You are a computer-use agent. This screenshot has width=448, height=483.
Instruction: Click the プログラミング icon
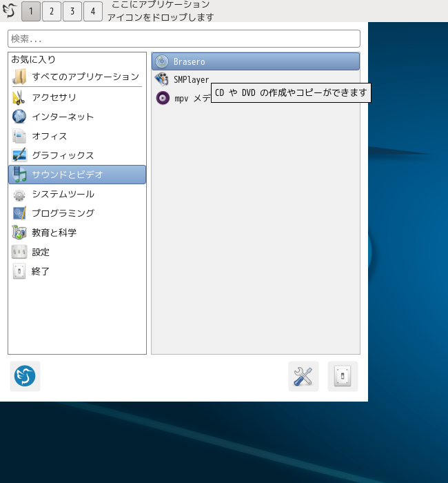pyautogui.click(x=19, y=213)
